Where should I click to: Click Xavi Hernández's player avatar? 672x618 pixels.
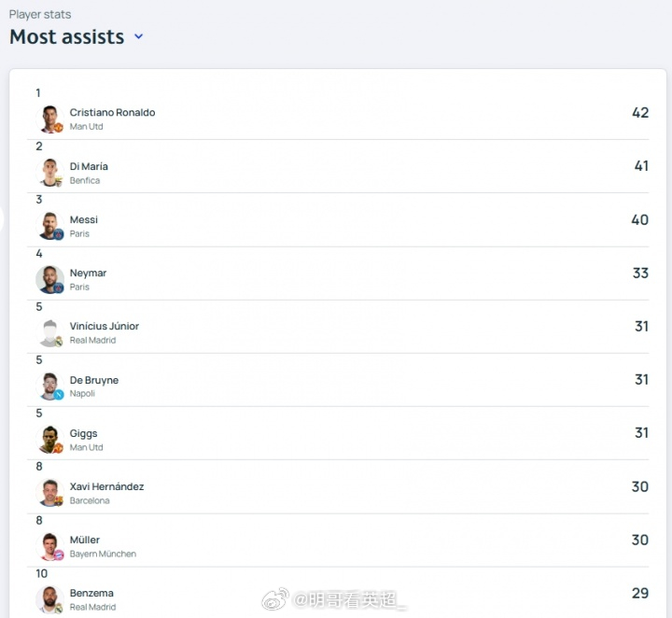pyautogui.click(x=49, y=493)
